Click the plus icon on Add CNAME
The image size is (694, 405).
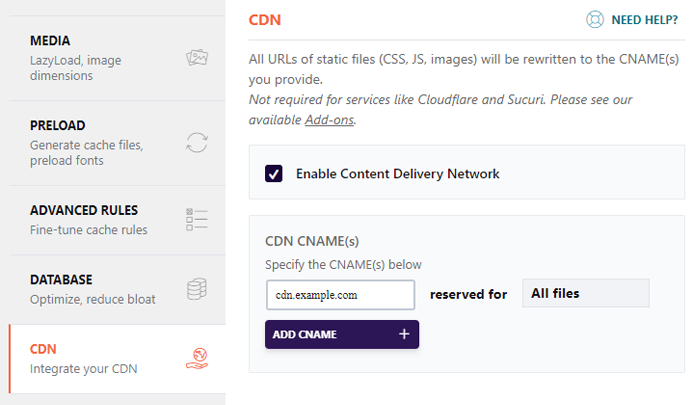pos(404,334)
